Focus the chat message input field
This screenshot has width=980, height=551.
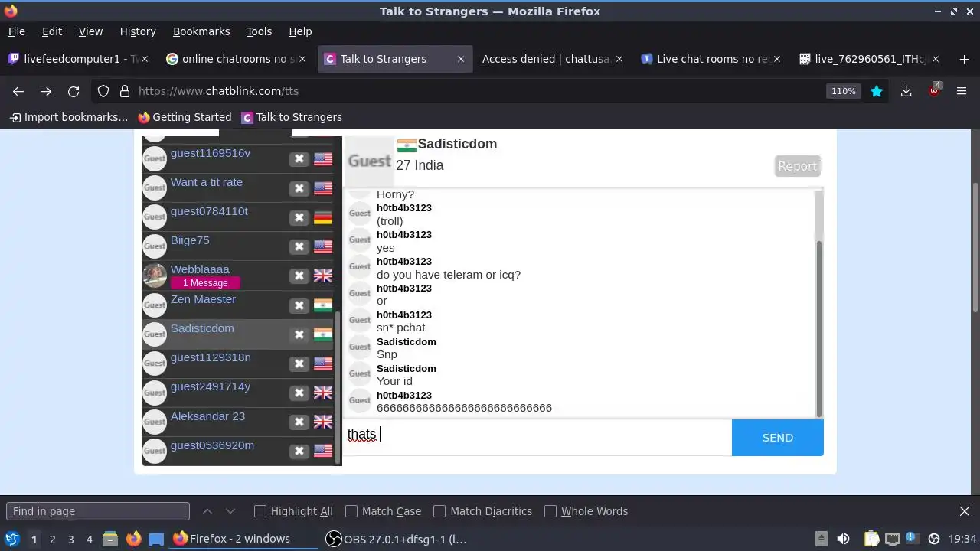pos(537,438)
